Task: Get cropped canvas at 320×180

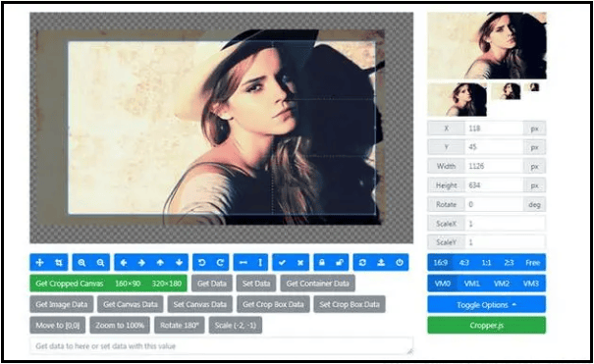Action: [x=167, y=284]
